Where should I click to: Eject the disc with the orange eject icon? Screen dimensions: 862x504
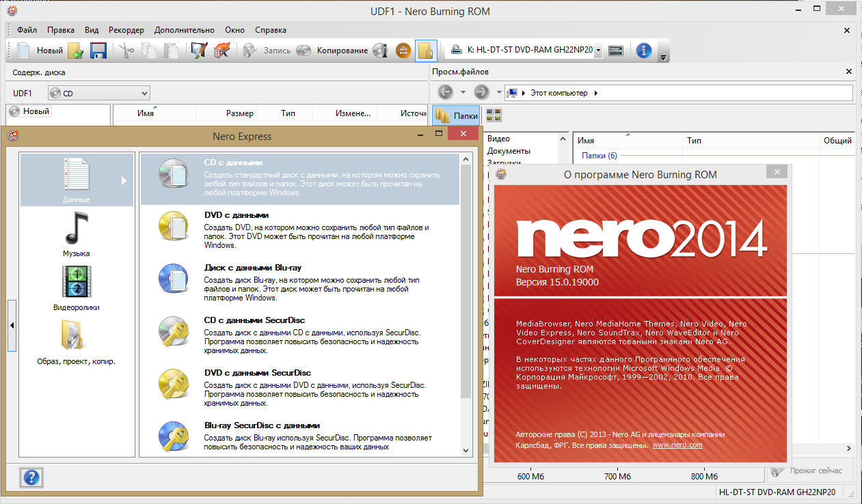[403, 50]
